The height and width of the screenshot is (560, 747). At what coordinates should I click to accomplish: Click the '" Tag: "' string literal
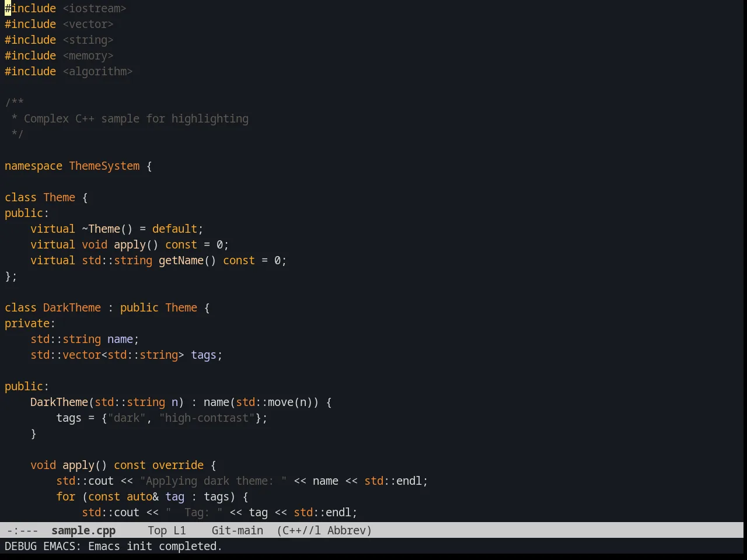pos(194,512)
